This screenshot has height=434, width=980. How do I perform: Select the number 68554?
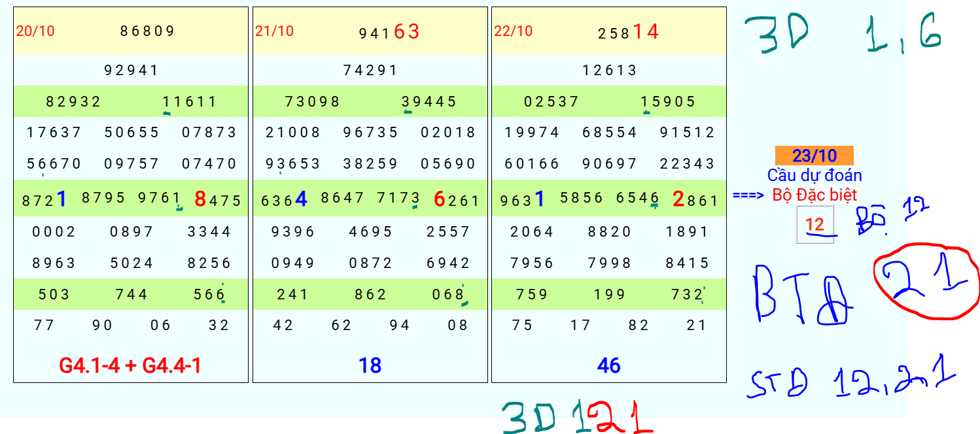tap(610, 132)
